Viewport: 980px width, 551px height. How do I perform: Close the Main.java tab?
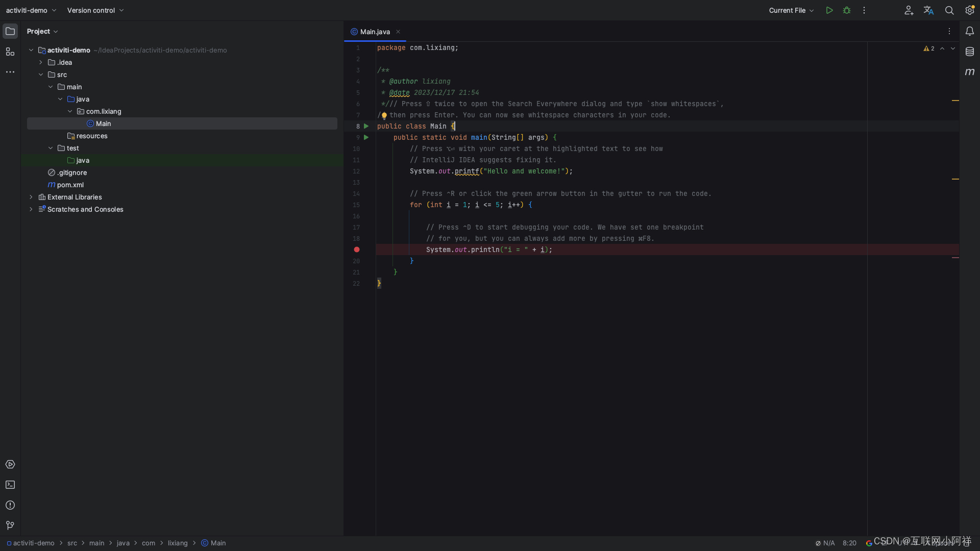(398, 32)
